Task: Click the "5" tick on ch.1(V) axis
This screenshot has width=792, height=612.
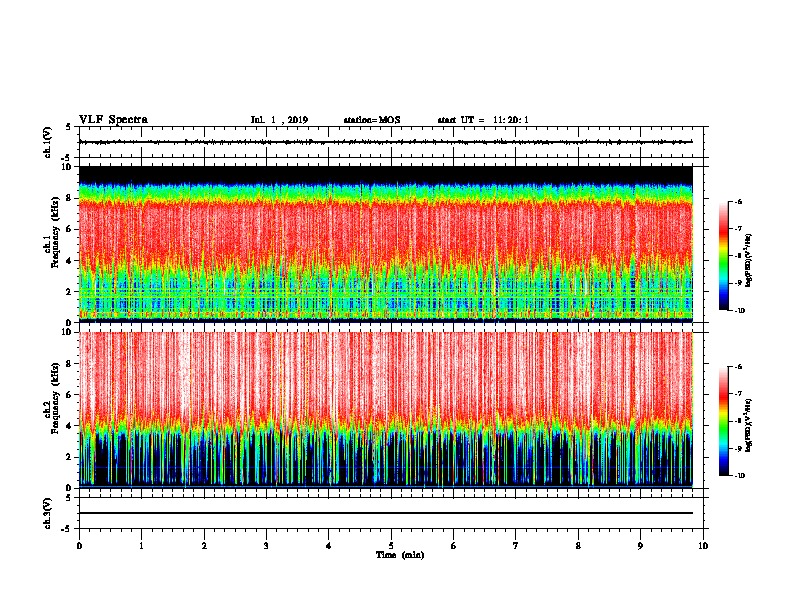Action: pos(69,127)
